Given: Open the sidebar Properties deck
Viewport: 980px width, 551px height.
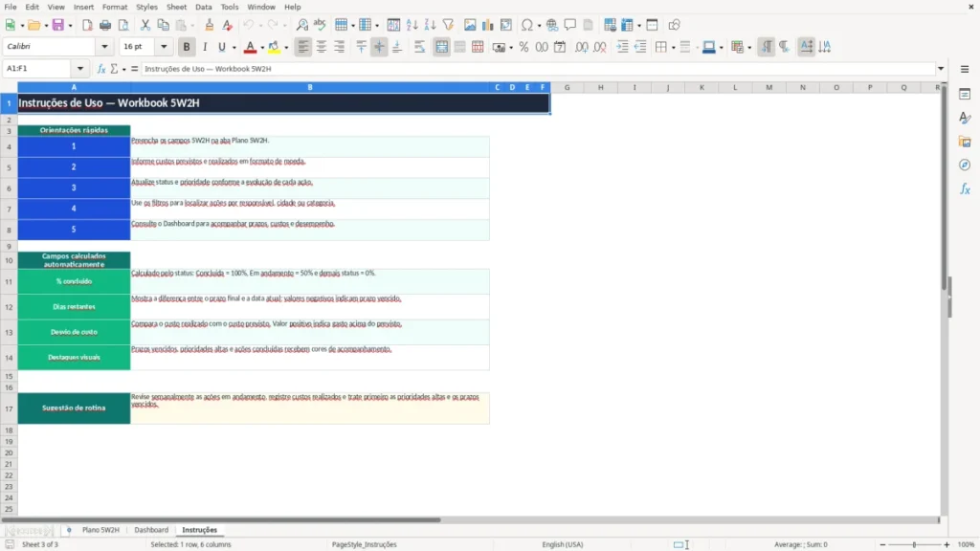Looking at the screenshot, I should pos(965,95).
